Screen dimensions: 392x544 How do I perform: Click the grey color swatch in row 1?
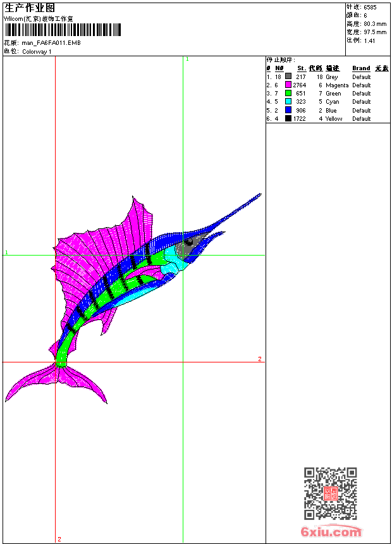click(x=288, y=77)
